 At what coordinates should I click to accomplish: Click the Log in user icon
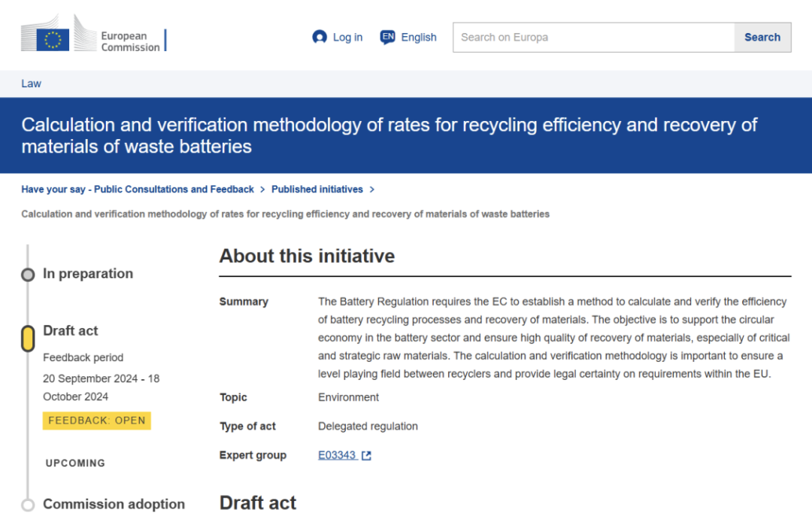point(320,37)
